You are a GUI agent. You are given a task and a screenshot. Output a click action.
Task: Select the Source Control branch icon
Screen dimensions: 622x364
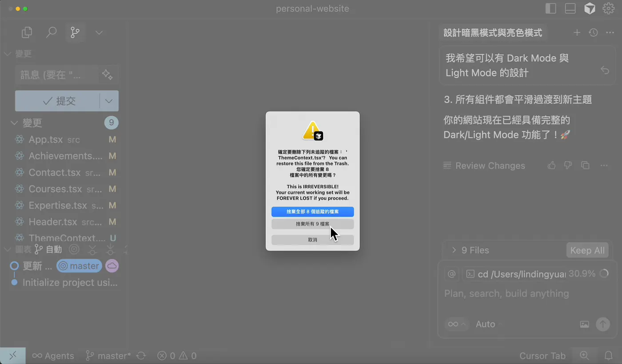[75, 32]
